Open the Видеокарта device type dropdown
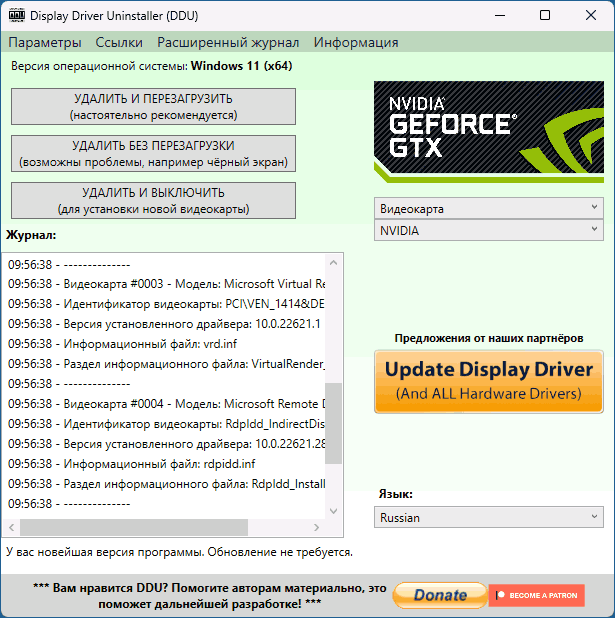The image size is (615, 618). point(488,208)
